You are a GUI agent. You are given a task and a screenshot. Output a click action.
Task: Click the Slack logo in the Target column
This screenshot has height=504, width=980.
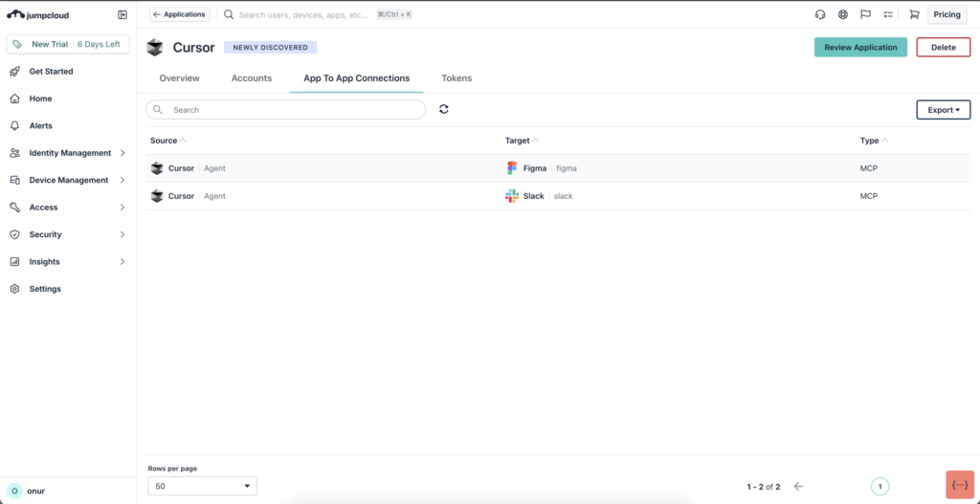[x=512, y=196]
